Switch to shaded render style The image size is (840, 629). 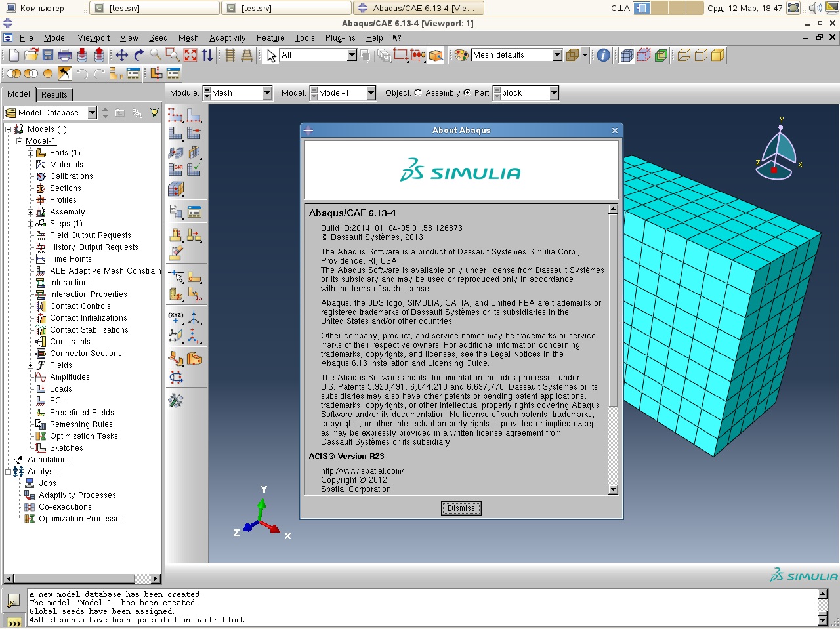(718, 55)
